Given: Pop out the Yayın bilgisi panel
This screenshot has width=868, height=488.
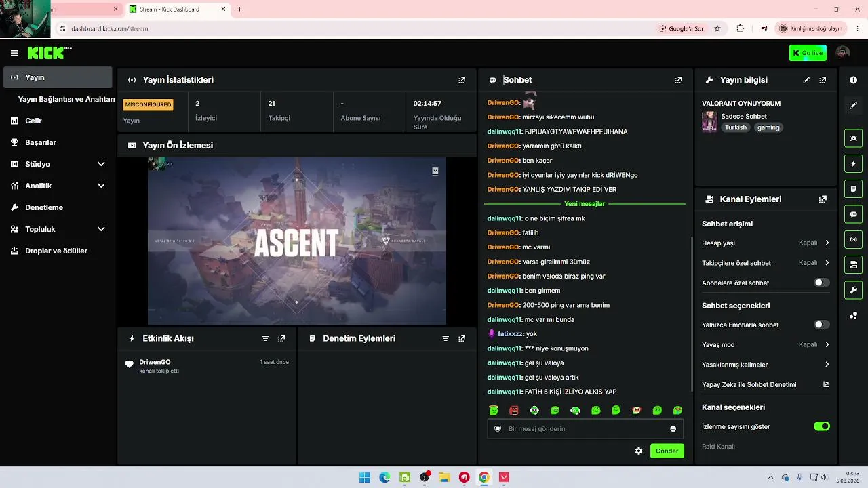Looking at the screenshot, I should (823, 80).
